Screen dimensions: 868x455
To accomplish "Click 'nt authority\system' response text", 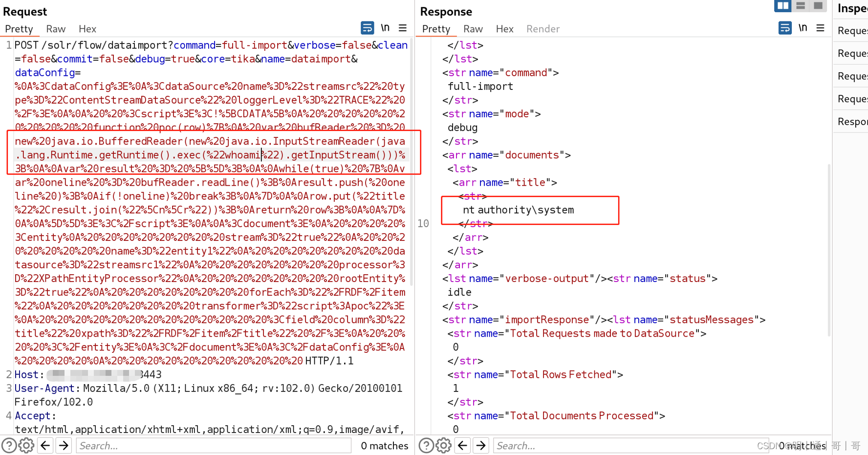I will click(518, 210).
